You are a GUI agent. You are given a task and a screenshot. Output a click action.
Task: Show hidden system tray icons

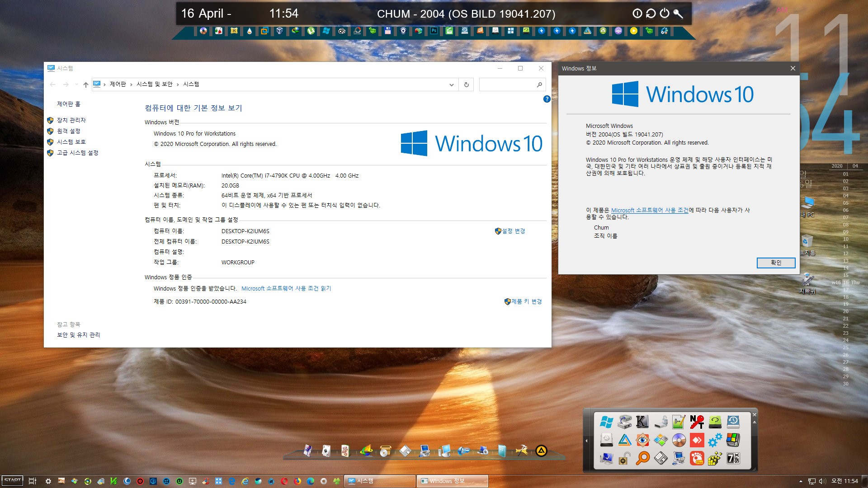(801, 481)
